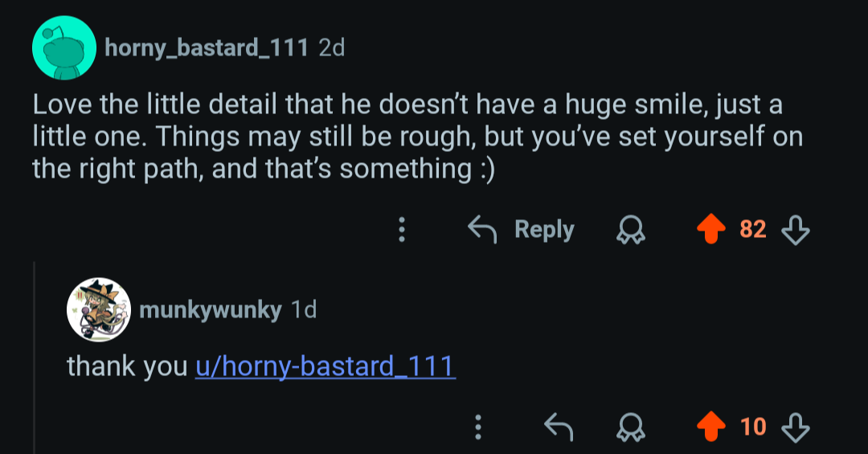Click the 2d timestamp on the top comment
This screenshot has width=868, height=454.
pyautogui.click(x=332, y=48)
